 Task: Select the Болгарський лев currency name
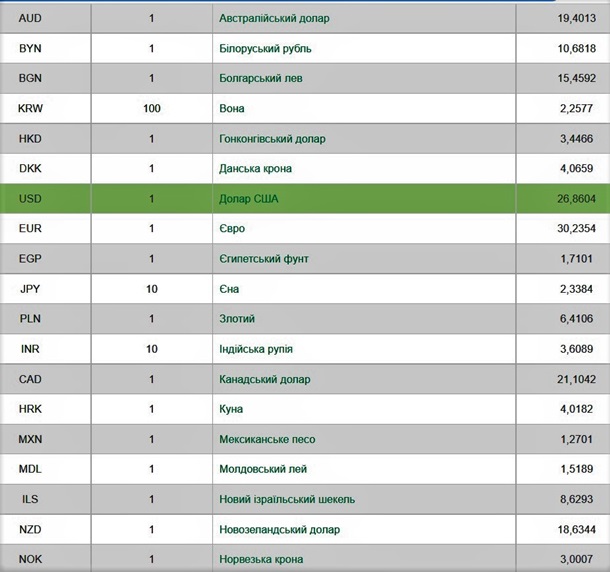[260, 78]
